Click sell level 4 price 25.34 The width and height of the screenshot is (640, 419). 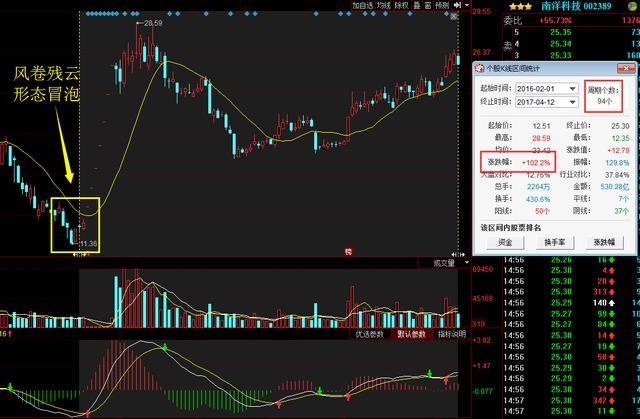point(561,44)
